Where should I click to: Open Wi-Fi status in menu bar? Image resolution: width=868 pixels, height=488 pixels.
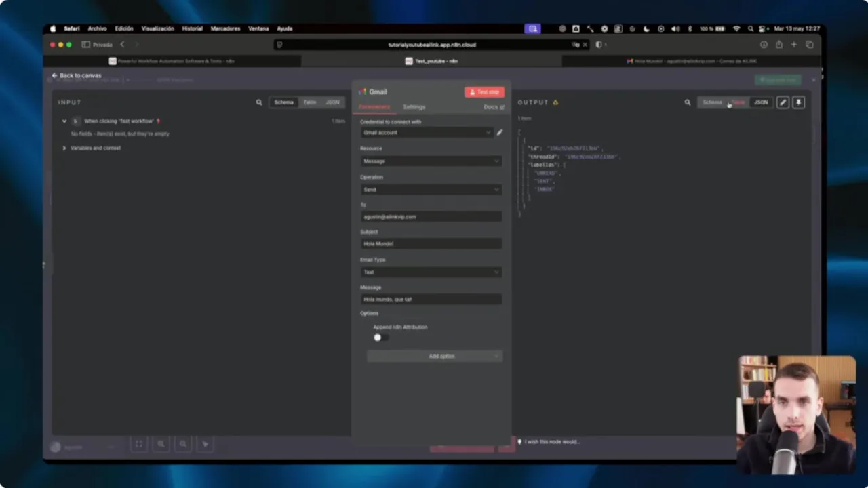point(736,28)
